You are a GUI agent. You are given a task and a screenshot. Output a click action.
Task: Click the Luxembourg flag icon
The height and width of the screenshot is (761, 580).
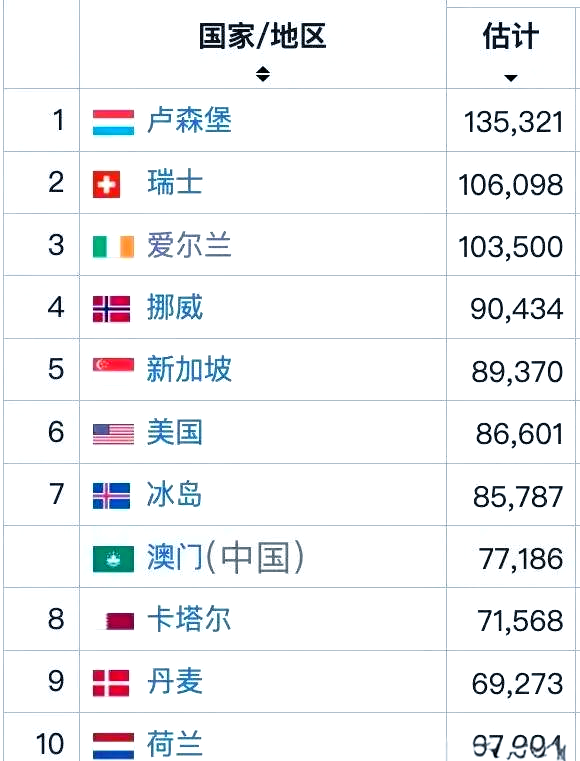[113, 122]
